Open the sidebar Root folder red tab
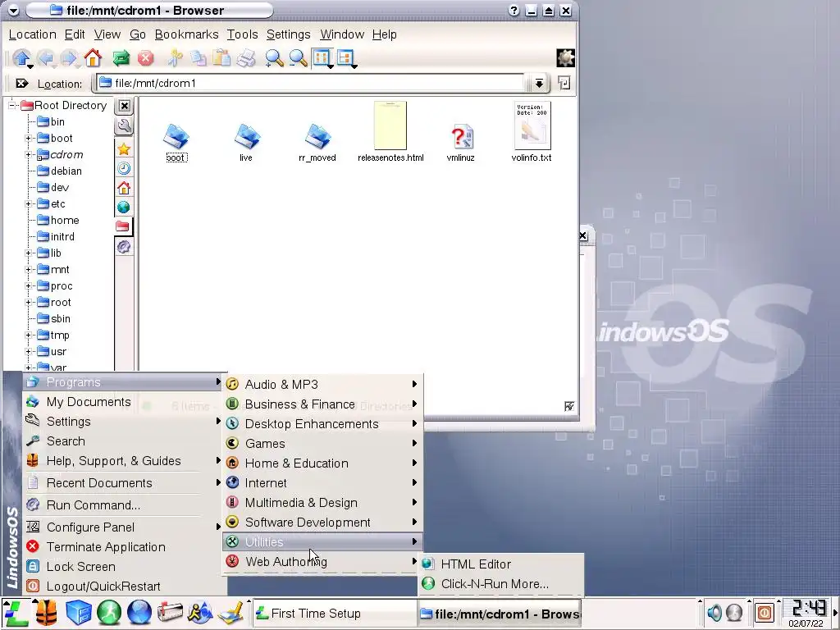Viewport: 840px width, 630px height. click(x=123, y=226)
